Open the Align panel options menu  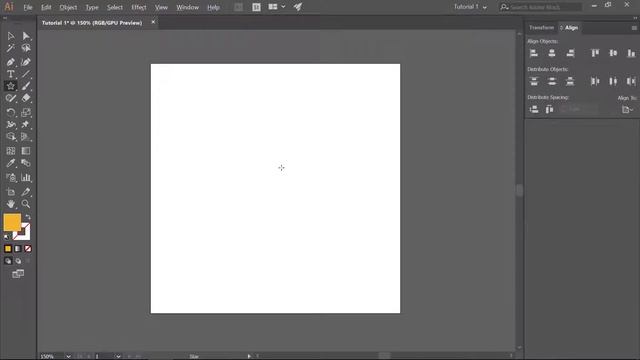634,28
